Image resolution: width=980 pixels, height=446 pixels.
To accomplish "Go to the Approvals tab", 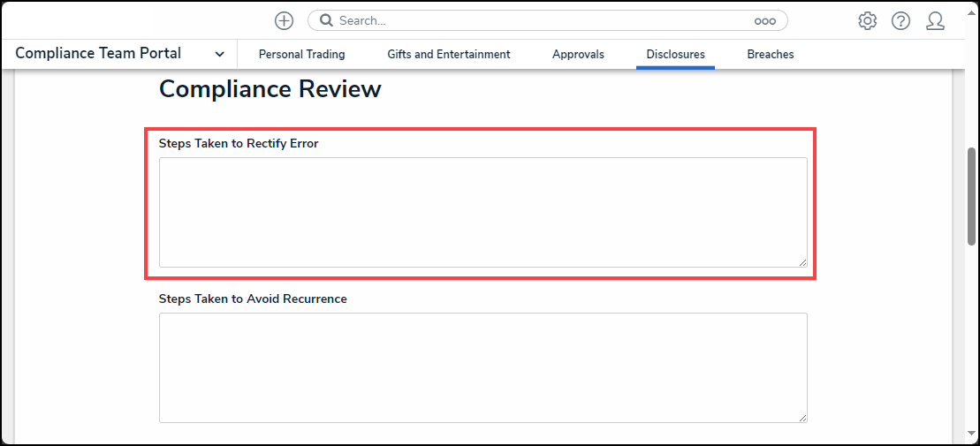I will (578, 55).
